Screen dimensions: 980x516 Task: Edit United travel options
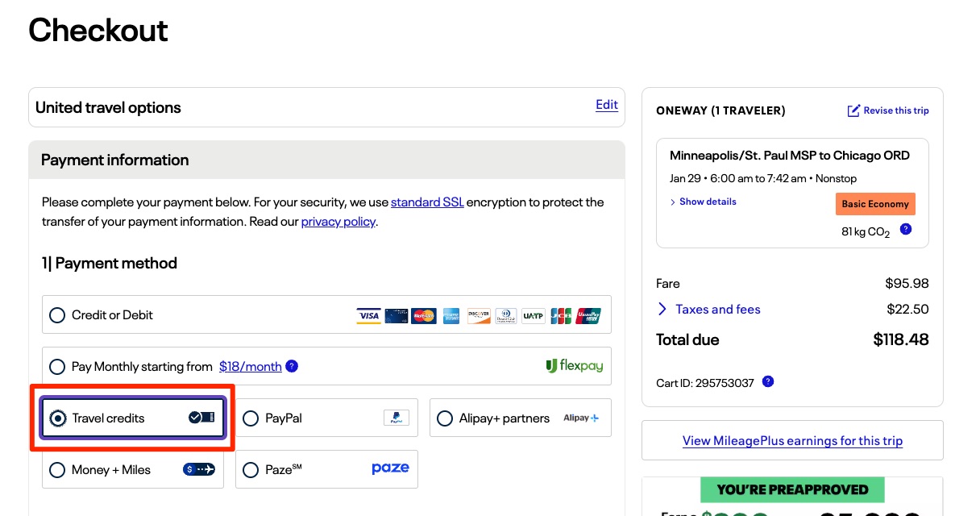606,105
